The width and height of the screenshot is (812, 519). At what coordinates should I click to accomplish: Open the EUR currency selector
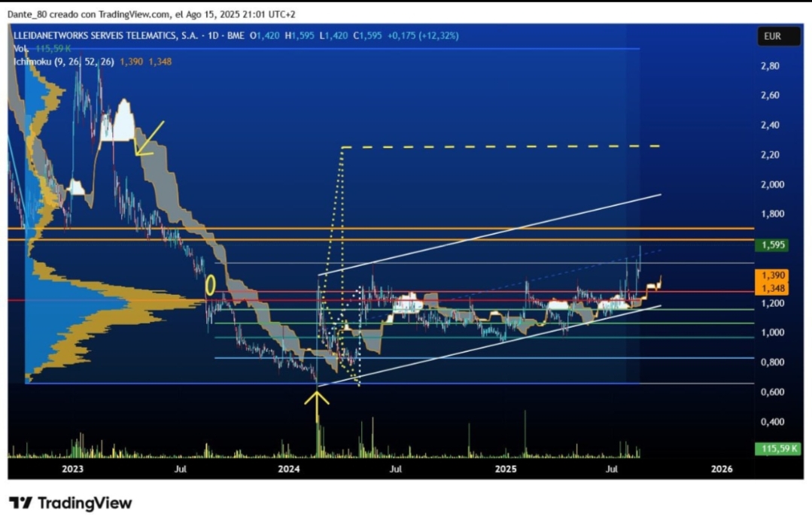point(778,36)
